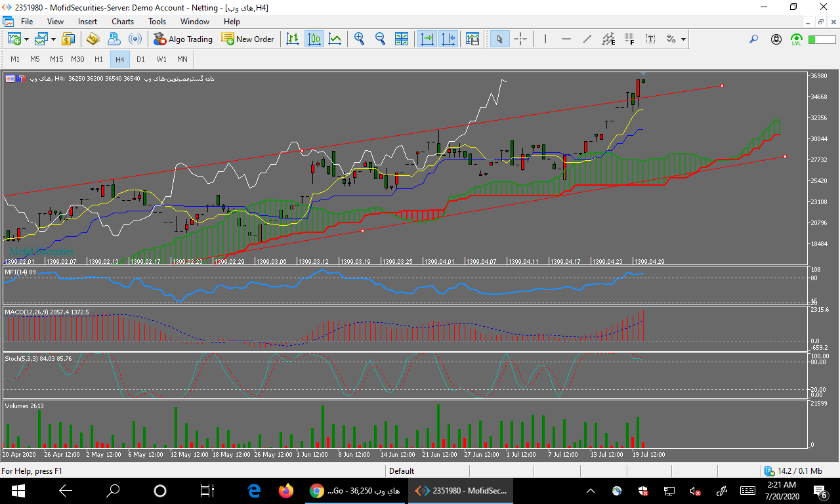Switch to candlestick chart view

pos(314,39)
